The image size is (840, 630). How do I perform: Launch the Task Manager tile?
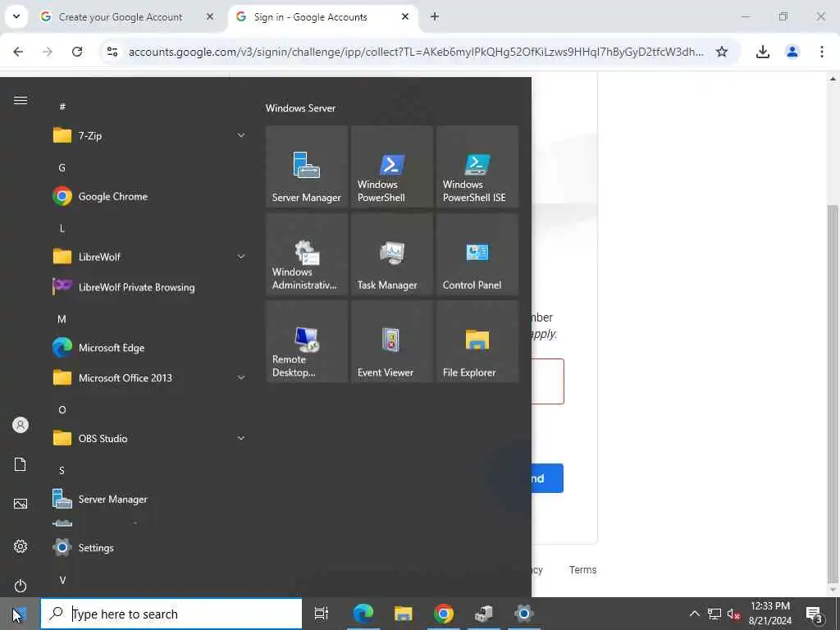tap(391, 254)
